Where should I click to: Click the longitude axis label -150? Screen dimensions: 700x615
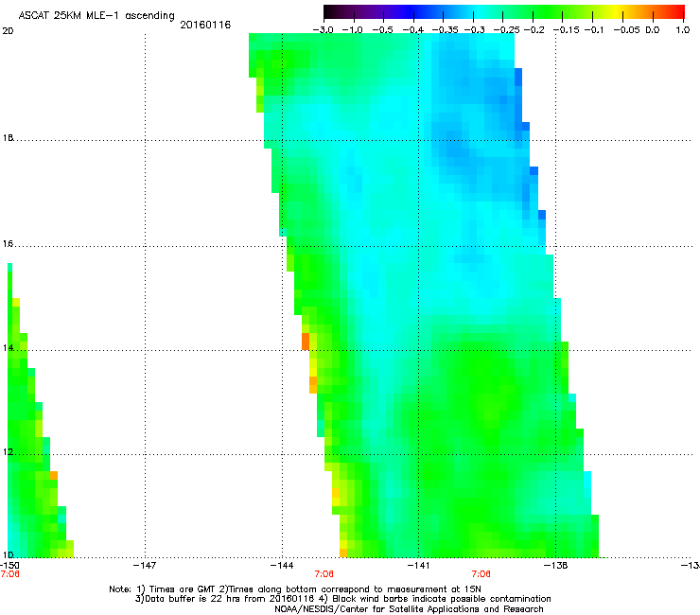click(x=9, y=566)
